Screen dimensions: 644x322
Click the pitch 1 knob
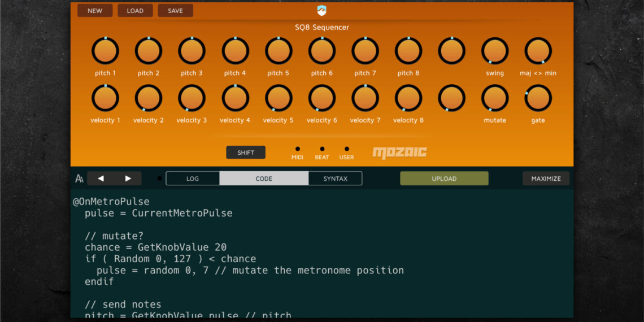[x=105, y=51]
